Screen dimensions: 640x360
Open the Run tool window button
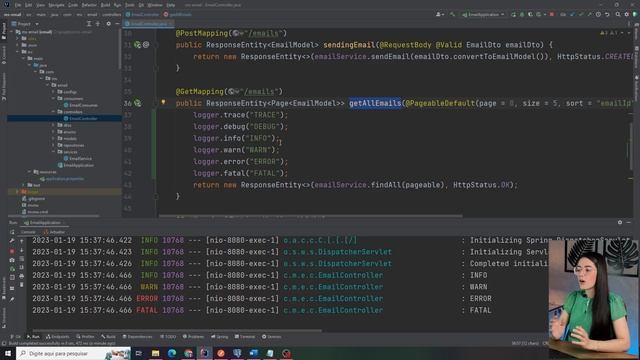tap(33, 337)
